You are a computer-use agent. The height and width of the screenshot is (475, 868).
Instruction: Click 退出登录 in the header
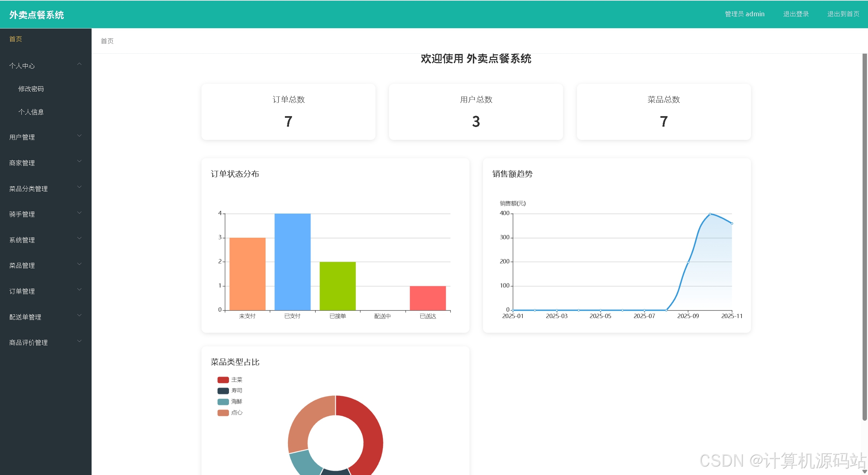(796, 14)
